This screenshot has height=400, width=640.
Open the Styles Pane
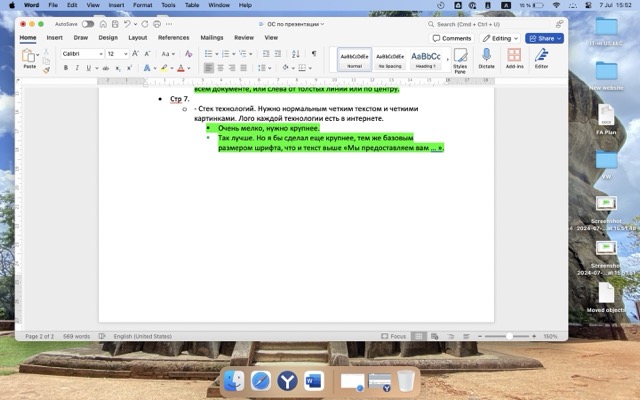[x=460, y=59]
